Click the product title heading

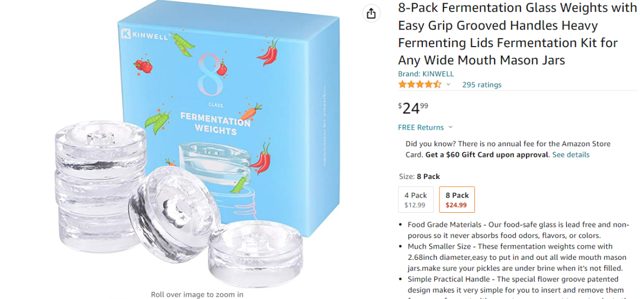(517, 34)
